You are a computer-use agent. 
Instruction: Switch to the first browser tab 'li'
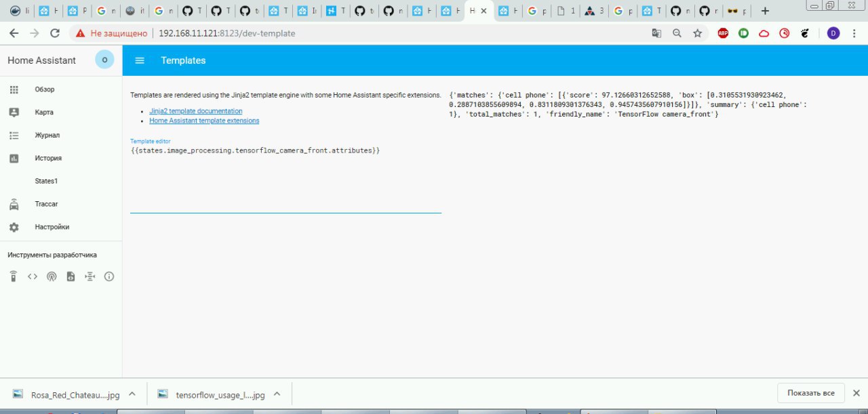[x=19, y=11]
